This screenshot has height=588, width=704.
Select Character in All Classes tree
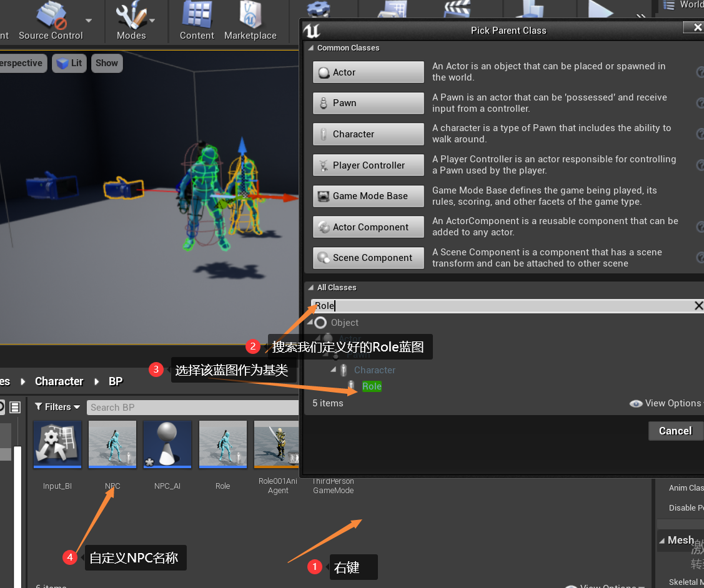click(374, 370)
